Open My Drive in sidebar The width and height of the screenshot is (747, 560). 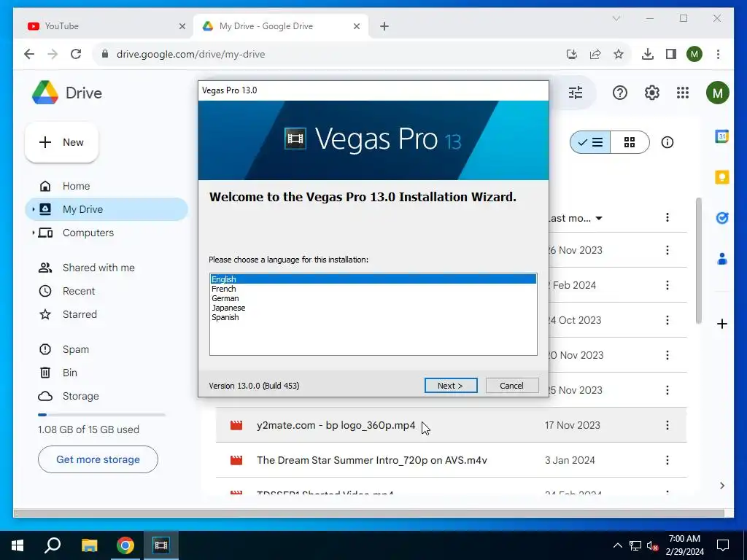click(x=107, y=209)
